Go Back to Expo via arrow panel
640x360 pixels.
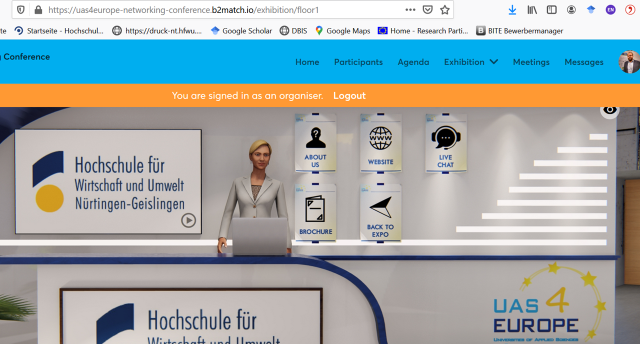click(380, 213)
